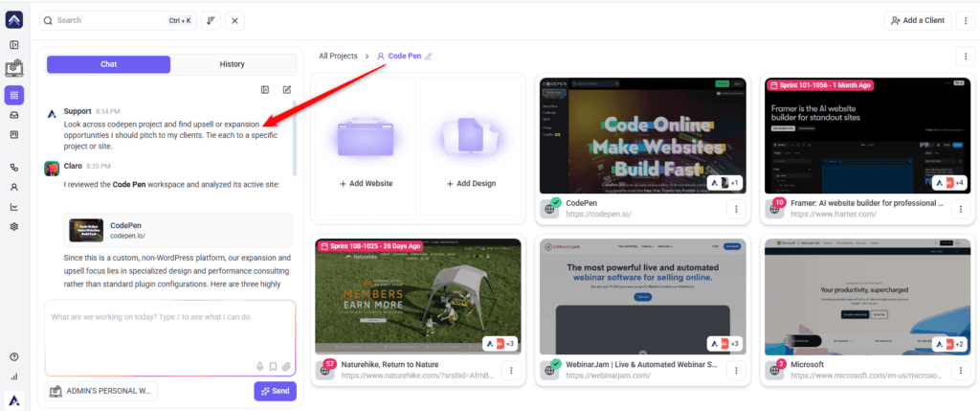Open the highlighted projects grid icon
The image size is (980, 411).
pos(13,95)
